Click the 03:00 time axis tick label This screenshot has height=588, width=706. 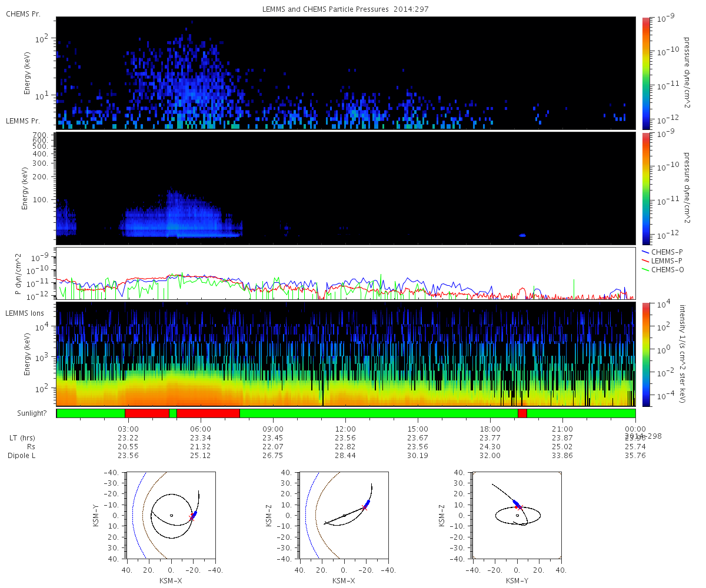(x=128, y=429)
